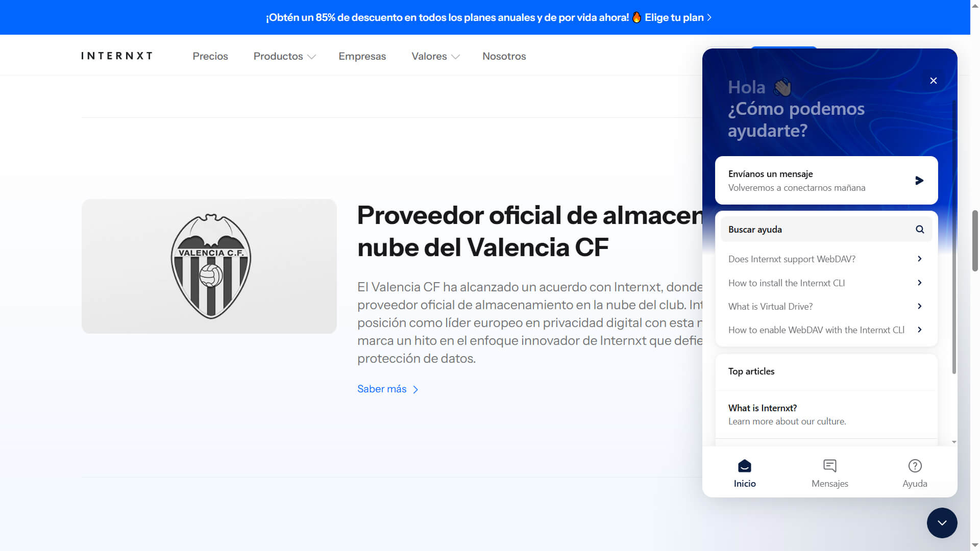Open 'How to install the Internxt CLI'
Image resolution: width=980 pixels, height=551 pixels.
click(826, 283)
